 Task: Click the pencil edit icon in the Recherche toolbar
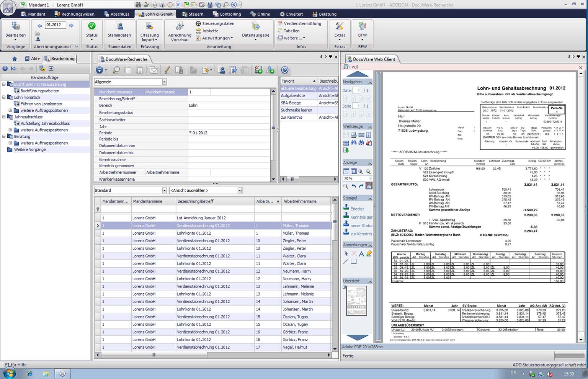pos(167,70)
